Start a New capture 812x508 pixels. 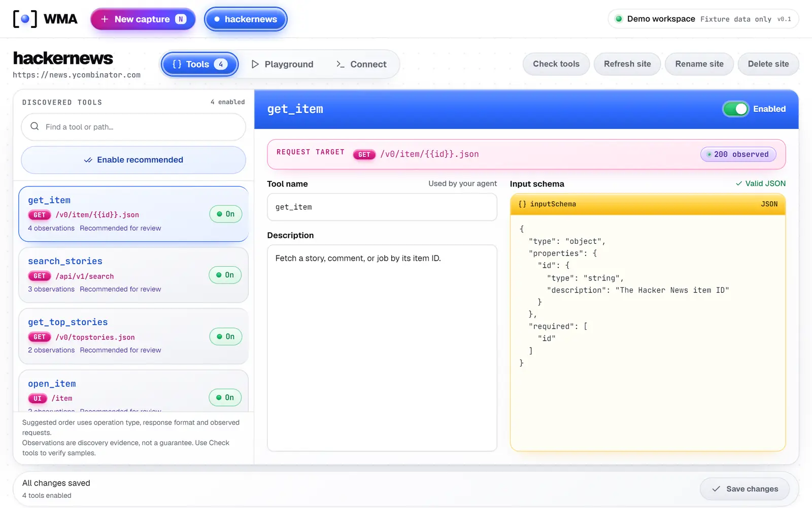tap(143, 19)
